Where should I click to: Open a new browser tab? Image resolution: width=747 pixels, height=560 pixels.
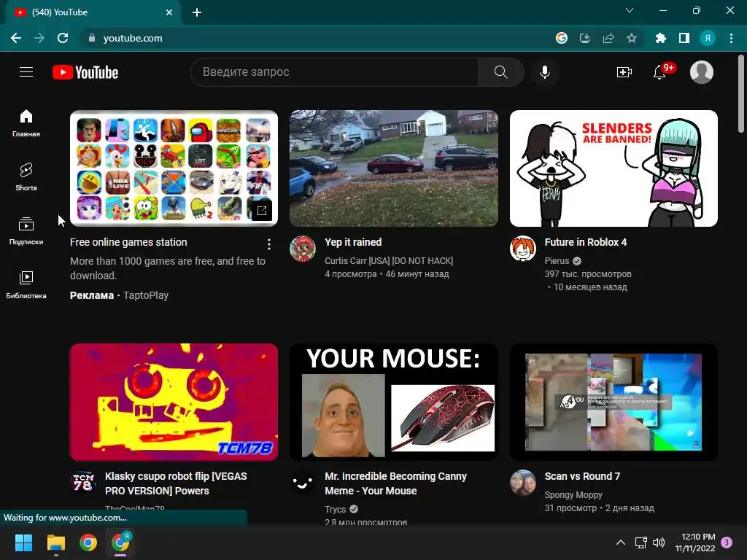tap(197, 12)
